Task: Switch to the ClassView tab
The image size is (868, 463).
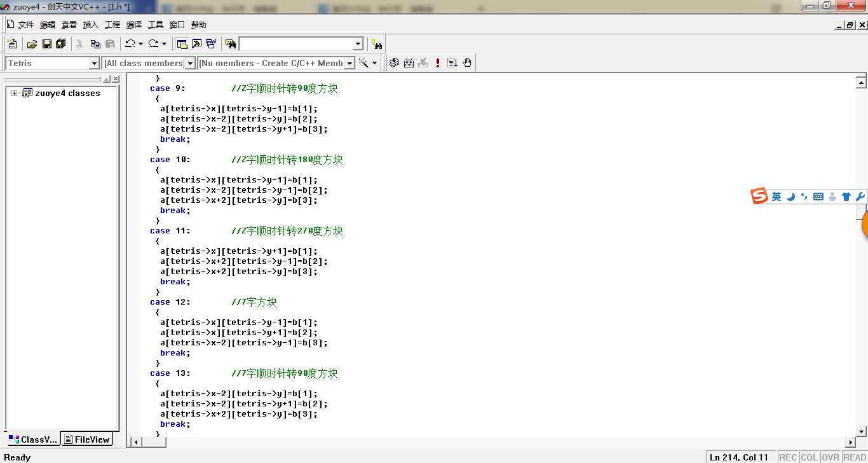Action: pyautogui.click(x=33, y=439)
